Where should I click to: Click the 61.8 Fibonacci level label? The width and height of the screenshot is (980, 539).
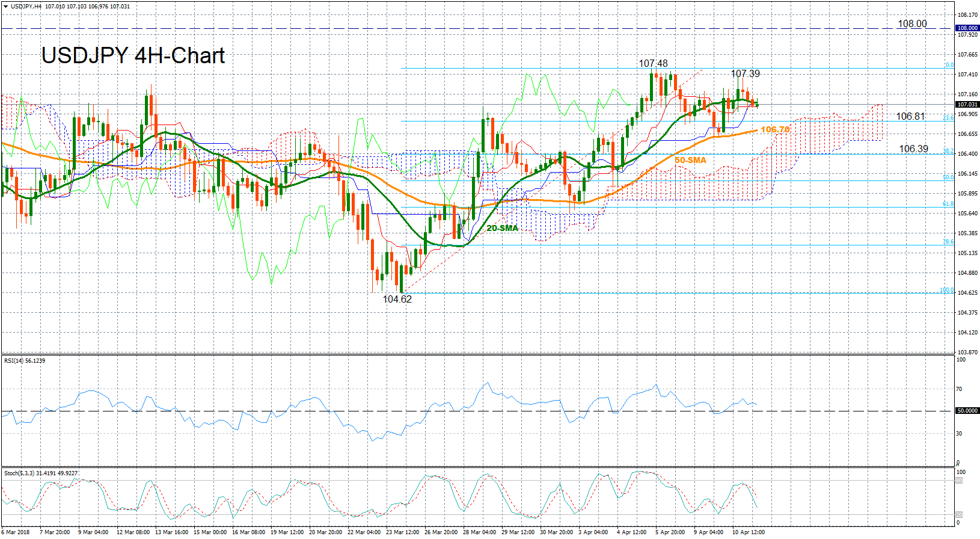(x=948, y=204)
